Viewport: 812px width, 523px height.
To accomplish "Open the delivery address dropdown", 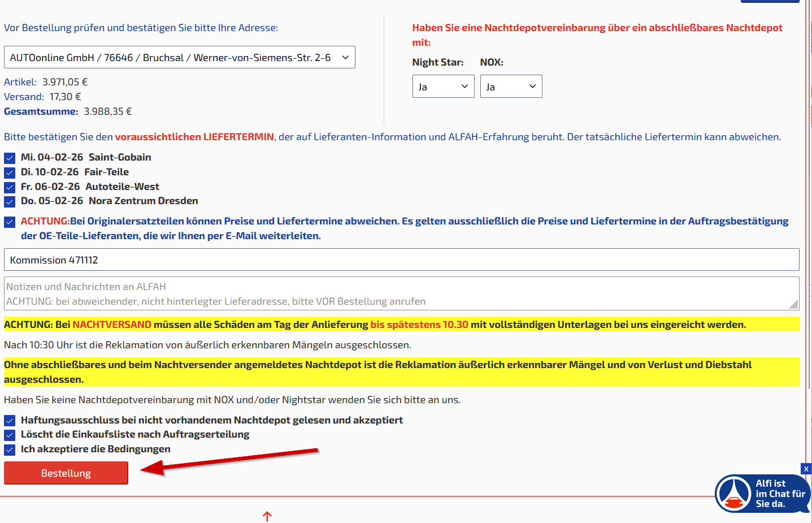I will coord(179,58).
